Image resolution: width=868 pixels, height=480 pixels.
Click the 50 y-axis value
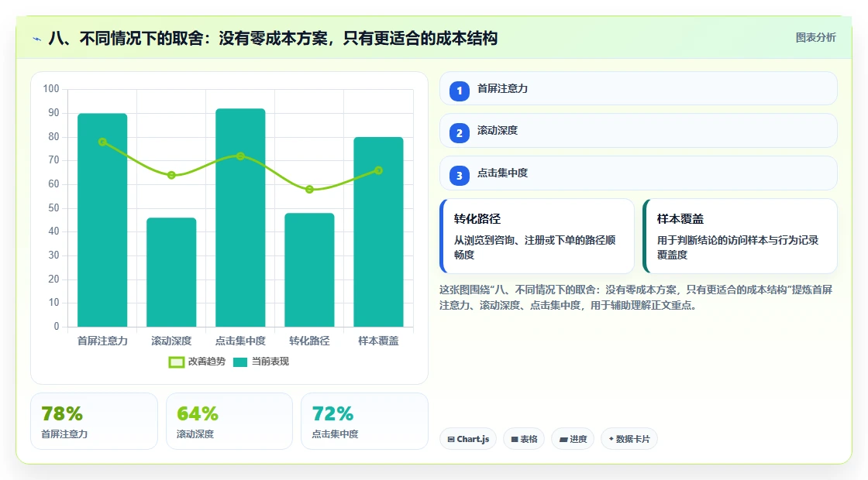(53, 208)
